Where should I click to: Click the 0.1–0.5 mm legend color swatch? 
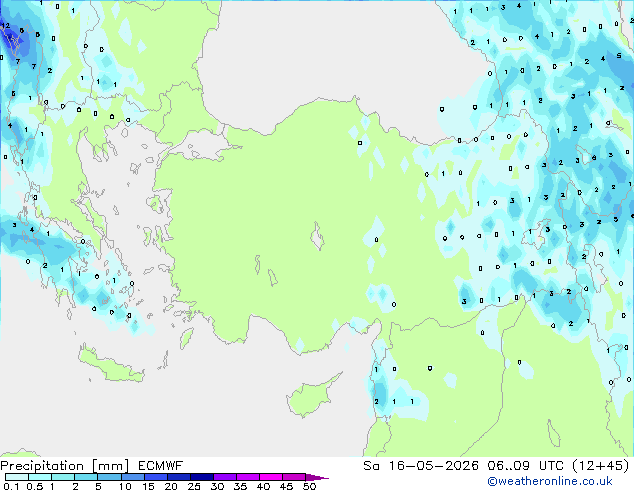tap(17, 477)
